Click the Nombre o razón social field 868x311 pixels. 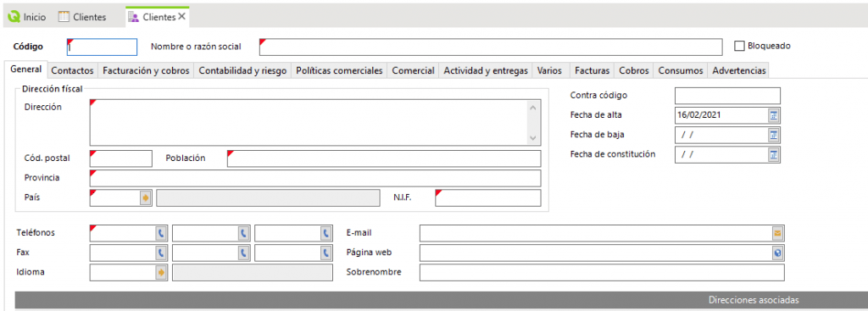point(491,47)
